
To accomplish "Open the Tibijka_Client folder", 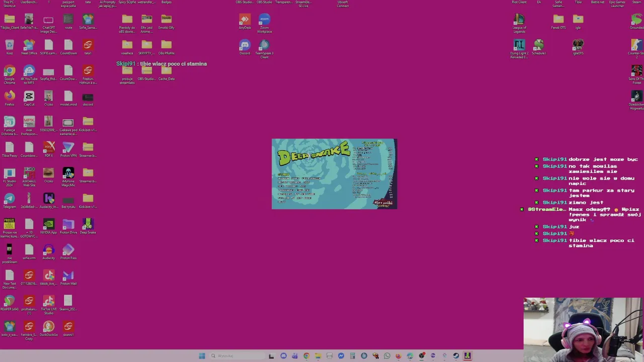I will coord(10,22).
